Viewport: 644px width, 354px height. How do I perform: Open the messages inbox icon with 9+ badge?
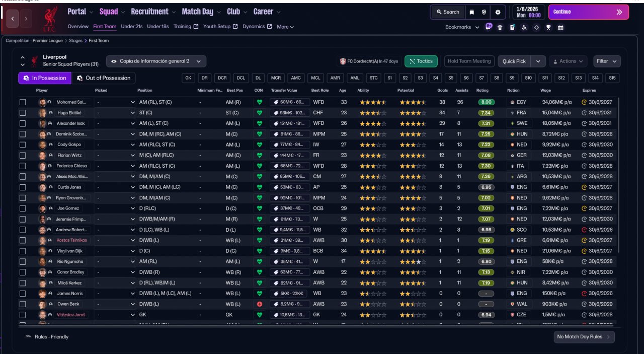point(489,27)
